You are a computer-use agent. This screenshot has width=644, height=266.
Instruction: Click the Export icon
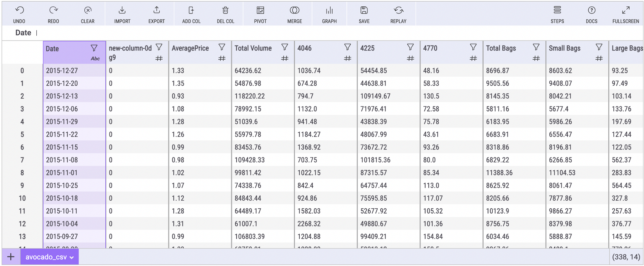tap(156, 11)
